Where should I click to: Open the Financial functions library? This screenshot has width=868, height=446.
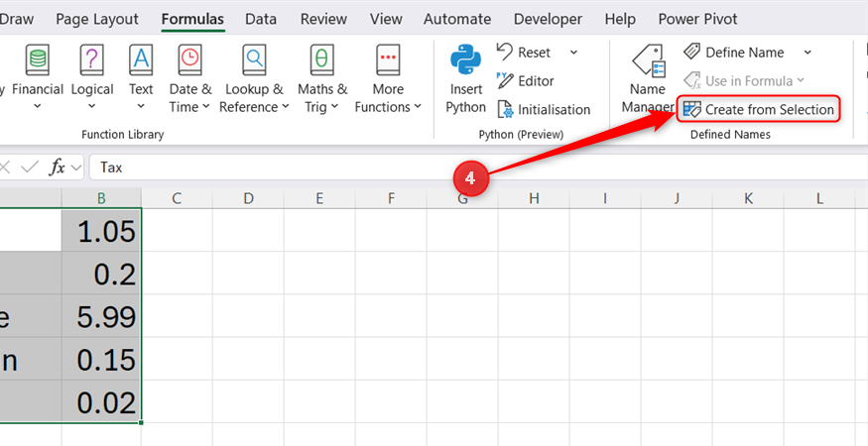point(38,77)
